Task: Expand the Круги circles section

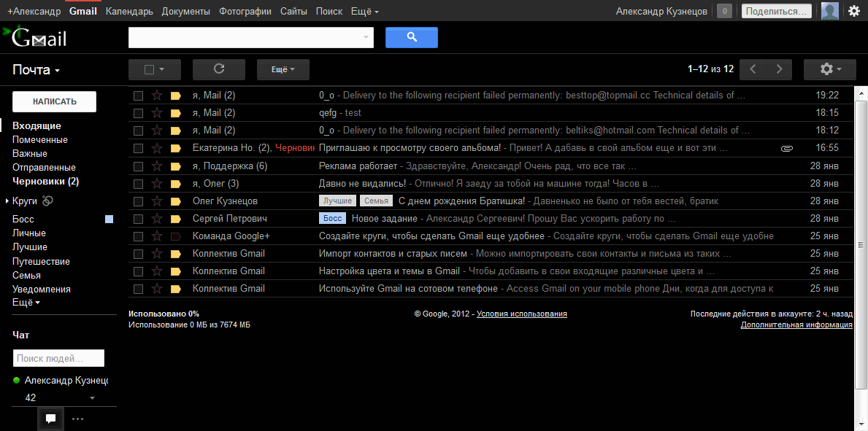Action: click(7, 201)
